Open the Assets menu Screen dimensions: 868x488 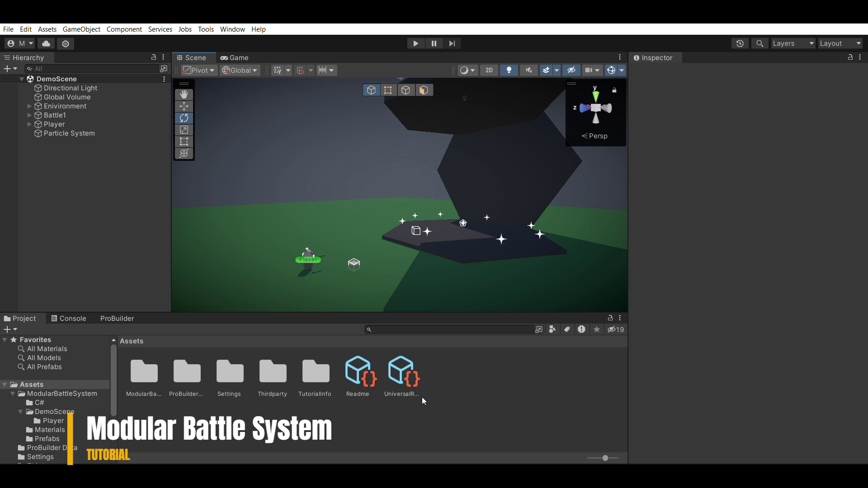tap(47, 29)
